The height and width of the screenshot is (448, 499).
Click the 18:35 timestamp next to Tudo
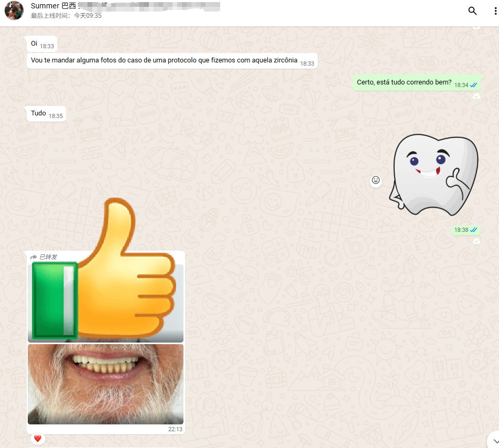click(56, 116)
